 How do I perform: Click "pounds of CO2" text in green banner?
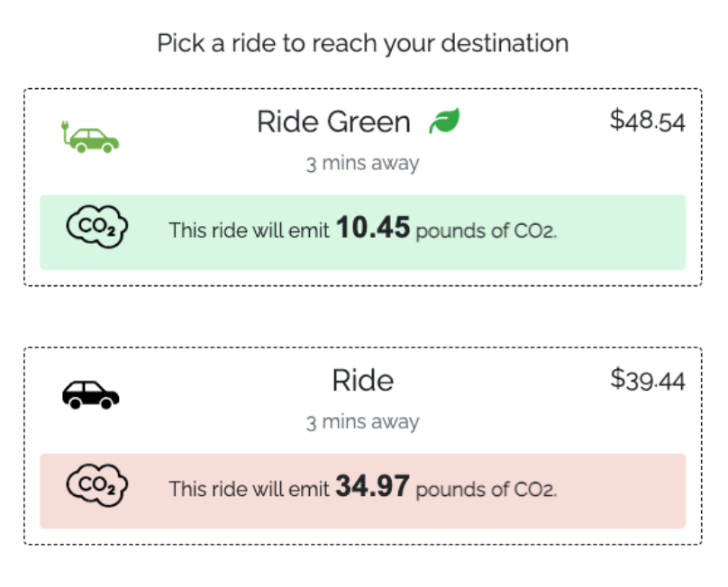pyautogui.click(x=487, y=231)
